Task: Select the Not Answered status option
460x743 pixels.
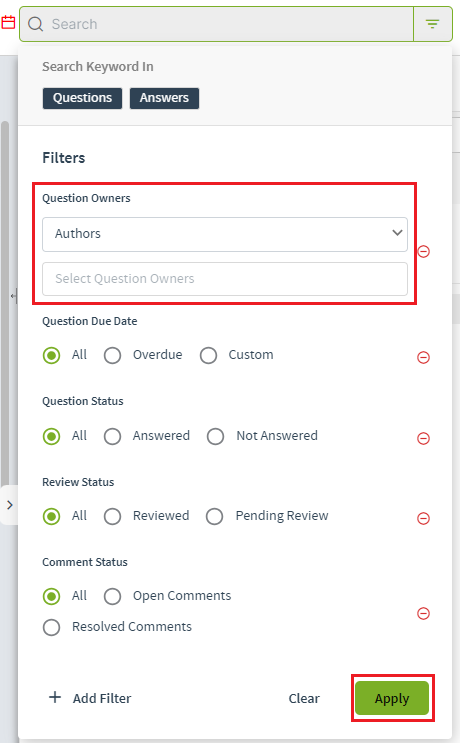Action: [215, 436]
